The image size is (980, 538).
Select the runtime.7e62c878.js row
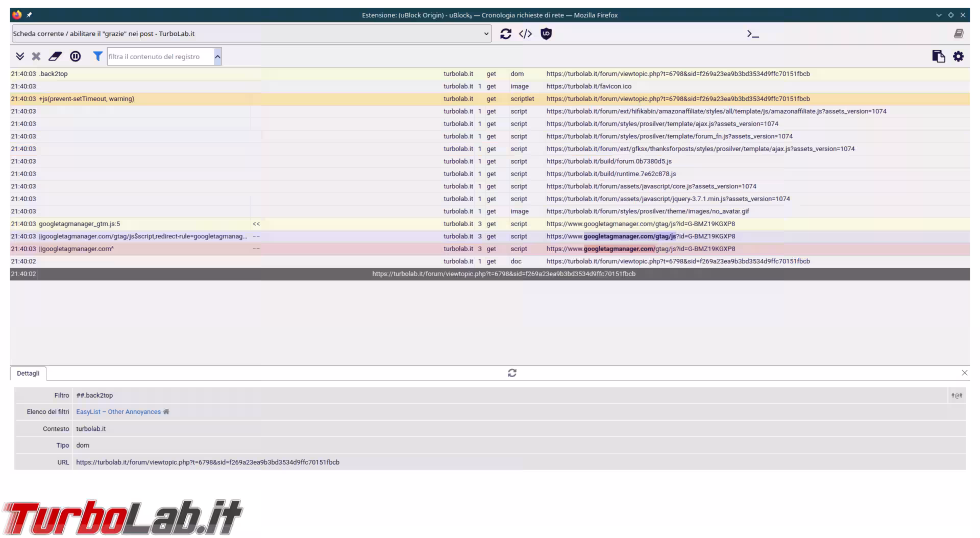click(490, 174)
